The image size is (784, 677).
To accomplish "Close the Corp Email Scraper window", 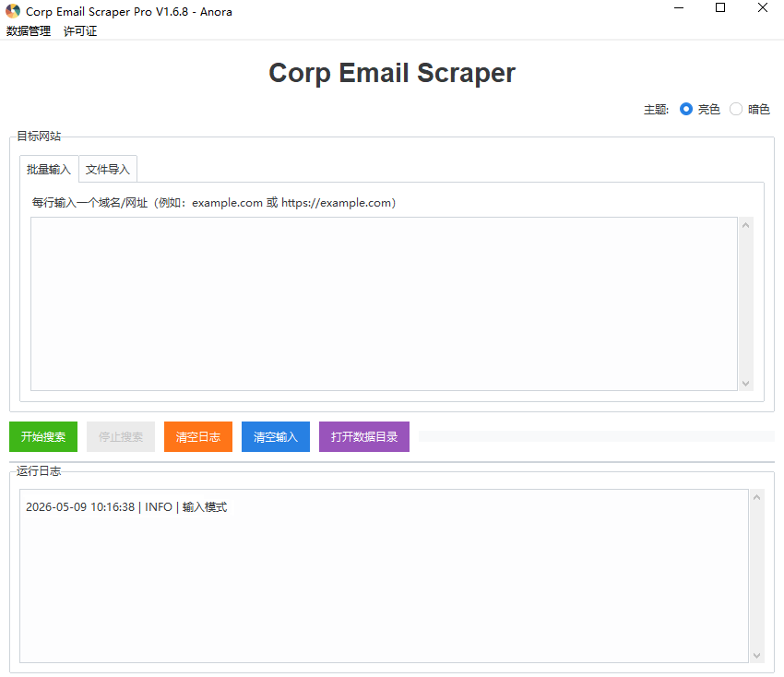I will point(763,8).
